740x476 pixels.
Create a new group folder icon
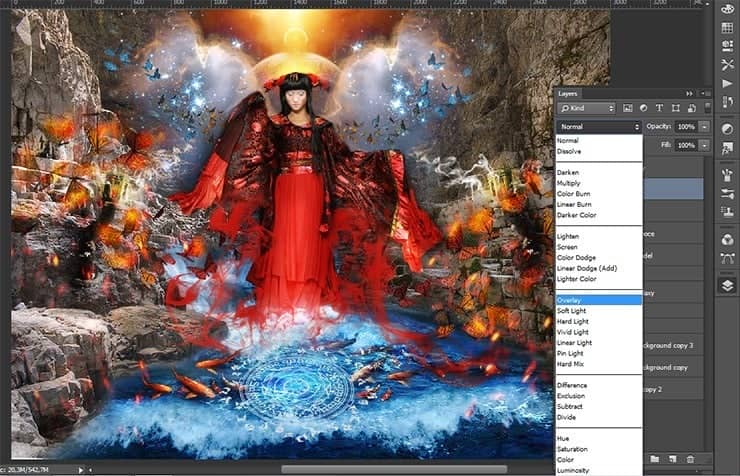pyautogui.click(x=655, y=459)
